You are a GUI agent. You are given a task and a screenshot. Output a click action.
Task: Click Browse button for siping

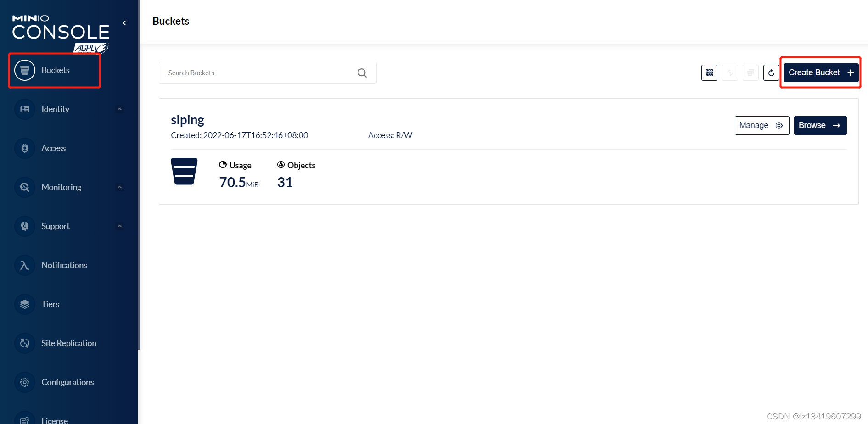click(820, 125)
